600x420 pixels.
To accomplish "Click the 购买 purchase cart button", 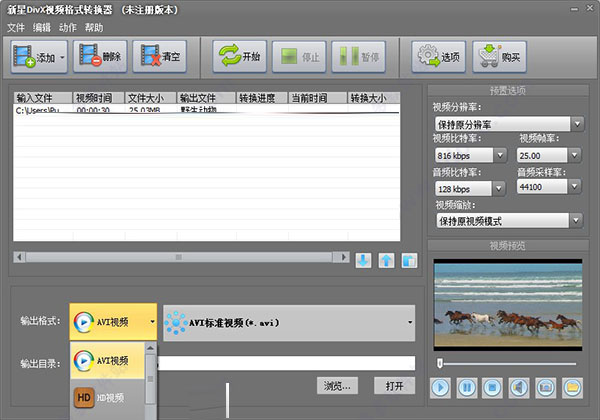I will [499, 57].
